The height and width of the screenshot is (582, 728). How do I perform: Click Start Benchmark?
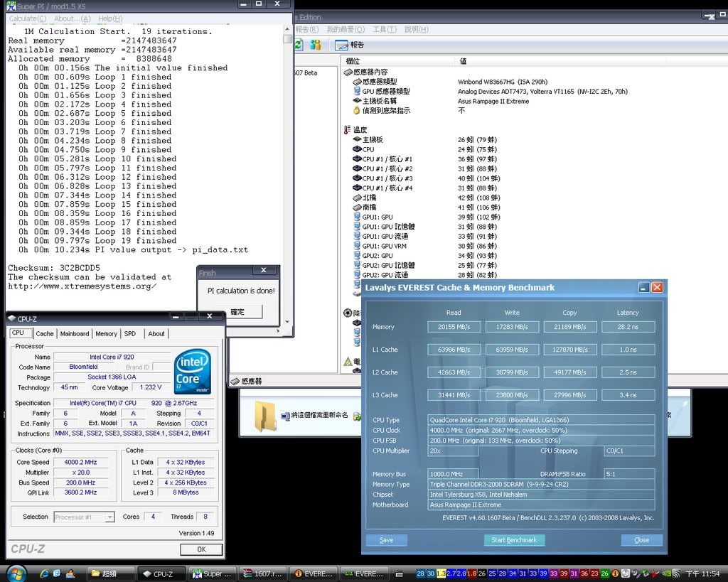[x=514, y=540]
